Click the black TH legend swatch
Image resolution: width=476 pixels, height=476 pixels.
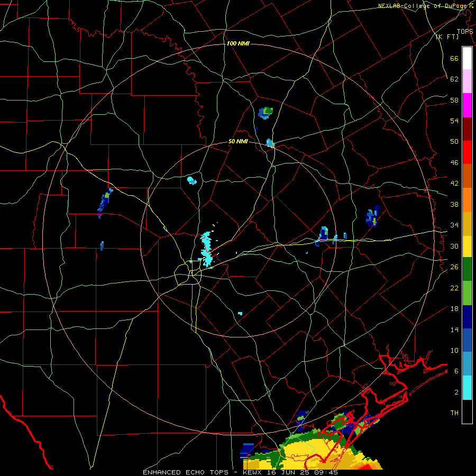(467, 411)
